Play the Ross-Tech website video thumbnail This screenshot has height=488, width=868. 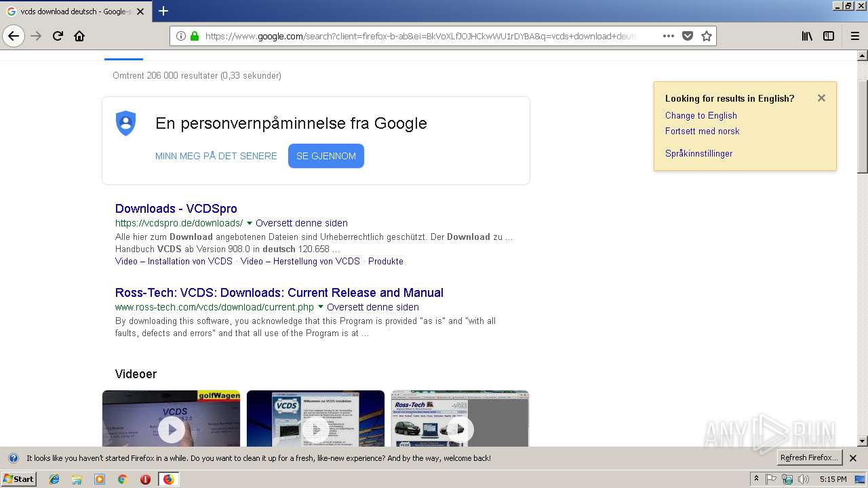[x=460, y=419]
